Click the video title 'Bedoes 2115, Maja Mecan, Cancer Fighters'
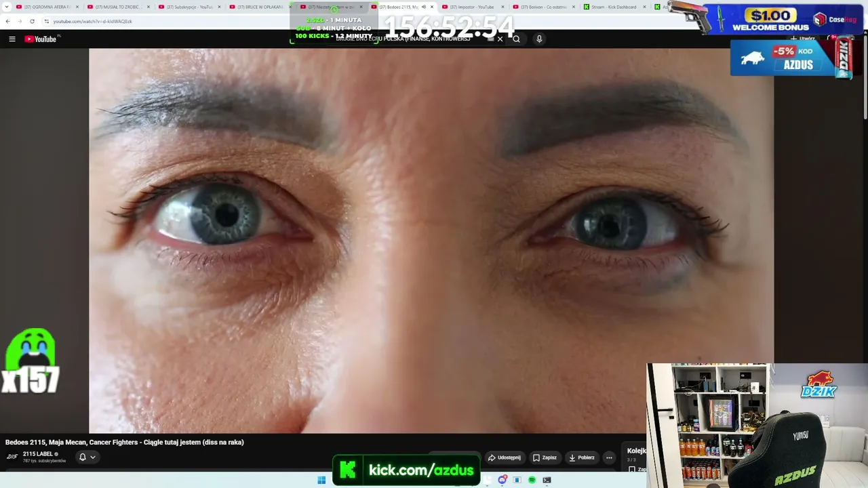This screenshot has width=868, height=488. 125,443
